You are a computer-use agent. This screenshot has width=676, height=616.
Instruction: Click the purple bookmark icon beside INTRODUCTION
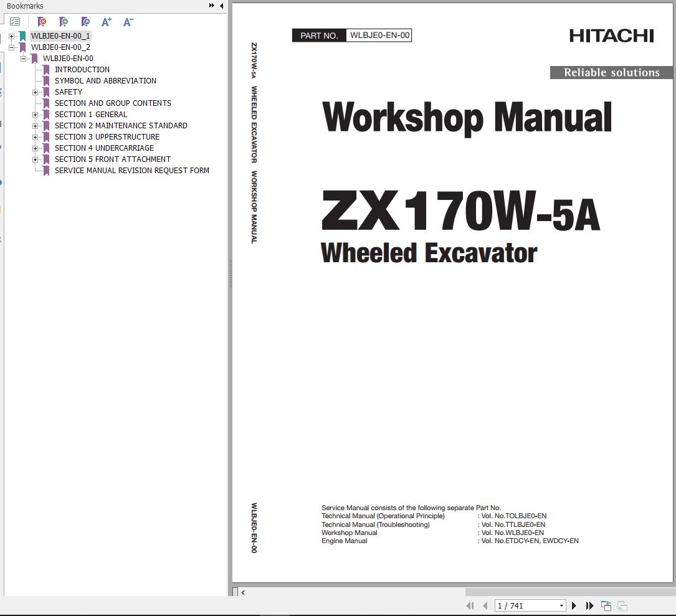46,70
